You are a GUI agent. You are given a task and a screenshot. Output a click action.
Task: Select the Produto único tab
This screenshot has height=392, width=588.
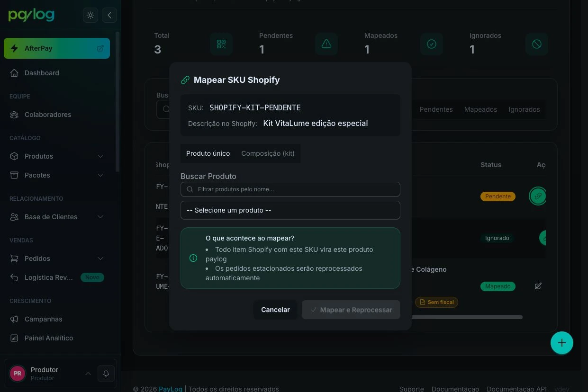point(208,153)
